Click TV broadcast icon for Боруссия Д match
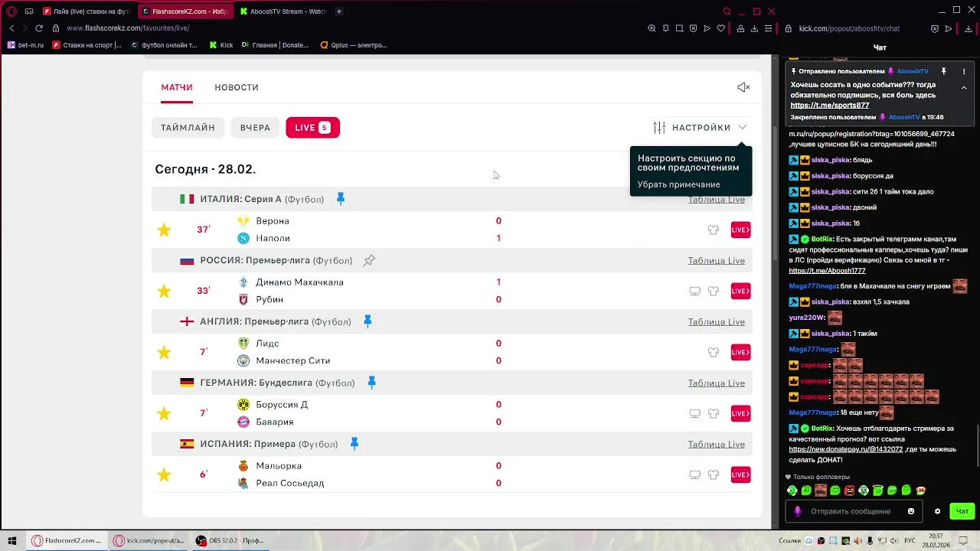The height and width of the screenshot is (551, 980). tap(695, 413)
